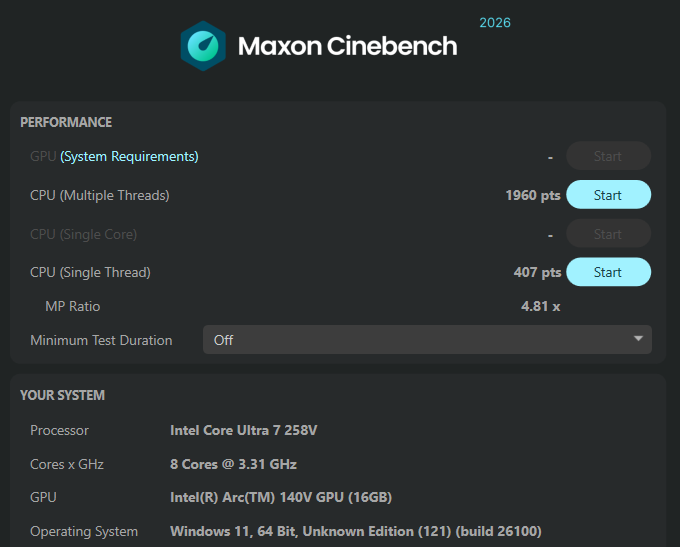Click the CPU (Single Thread) label
Viewport: 680px width, 547px height.
(90, 272)
